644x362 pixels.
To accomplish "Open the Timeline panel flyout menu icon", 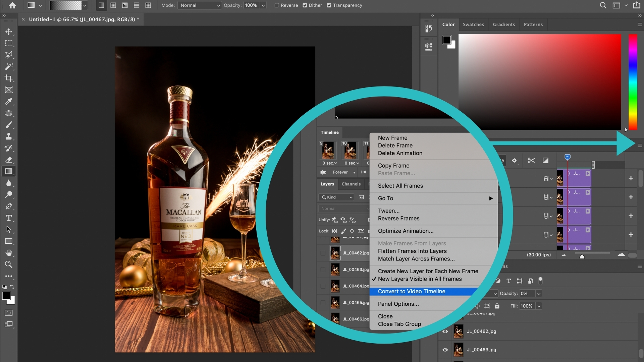I will point(640,145).
